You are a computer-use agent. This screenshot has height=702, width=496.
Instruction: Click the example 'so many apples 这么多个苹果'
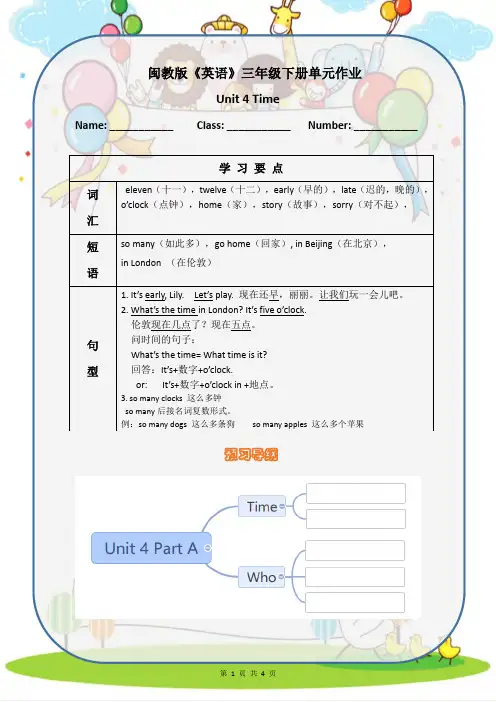[308, 424]
